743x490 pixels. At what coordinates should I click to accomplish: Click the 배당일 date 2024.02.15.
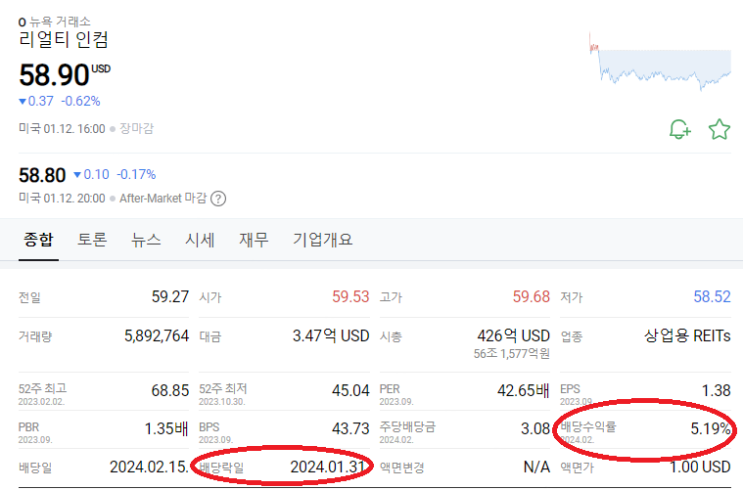pyautogui.click(x=149, y=467)
